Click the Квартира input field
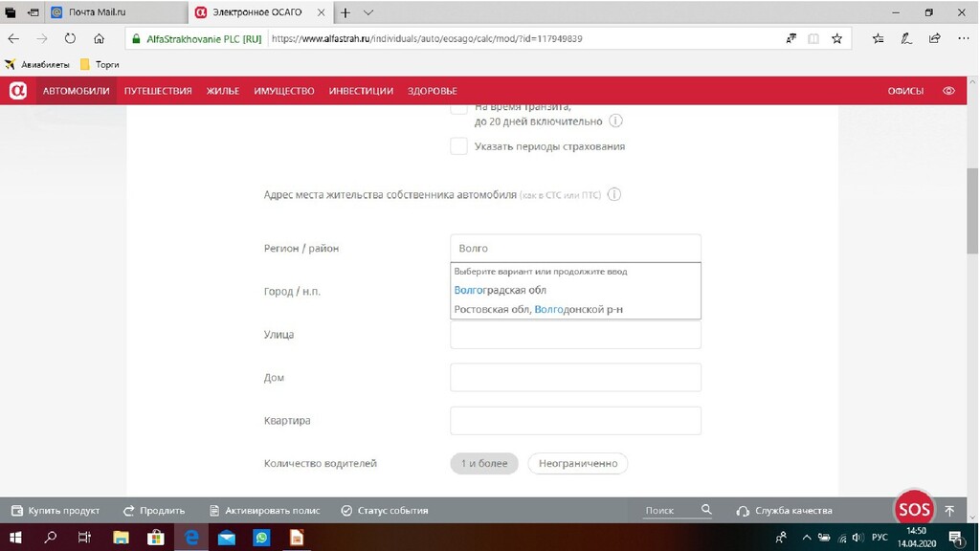This screenshot has width=980, height=551. click(x=575, y=421)
